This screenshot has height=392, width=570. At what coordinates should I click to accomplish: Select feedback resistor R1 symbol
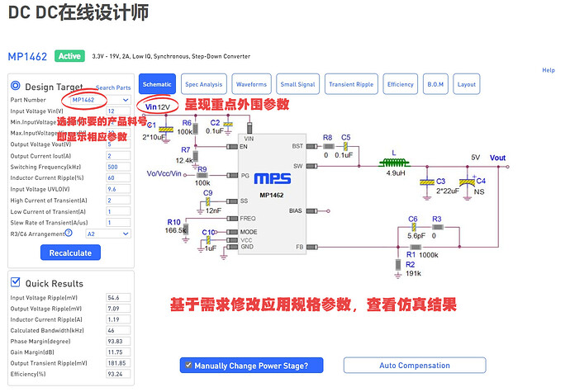point(416,247)
